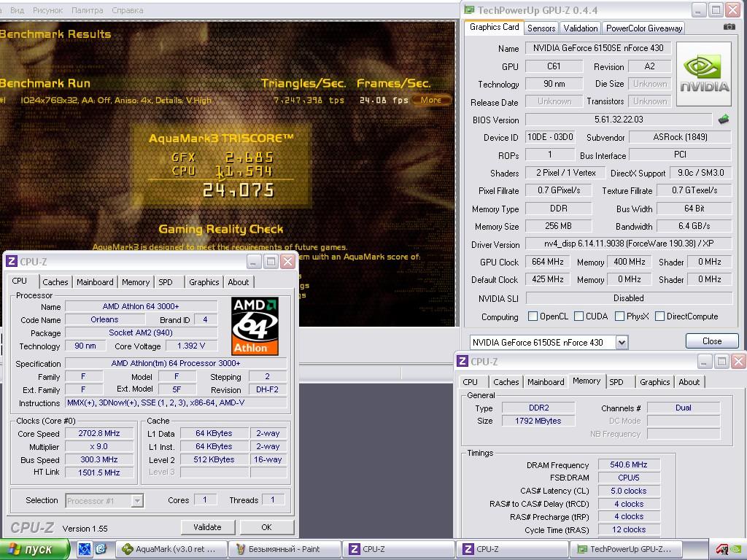Open Memory tab in the left CPU-Z window
The image size is (747, 560).
point(135,282)
